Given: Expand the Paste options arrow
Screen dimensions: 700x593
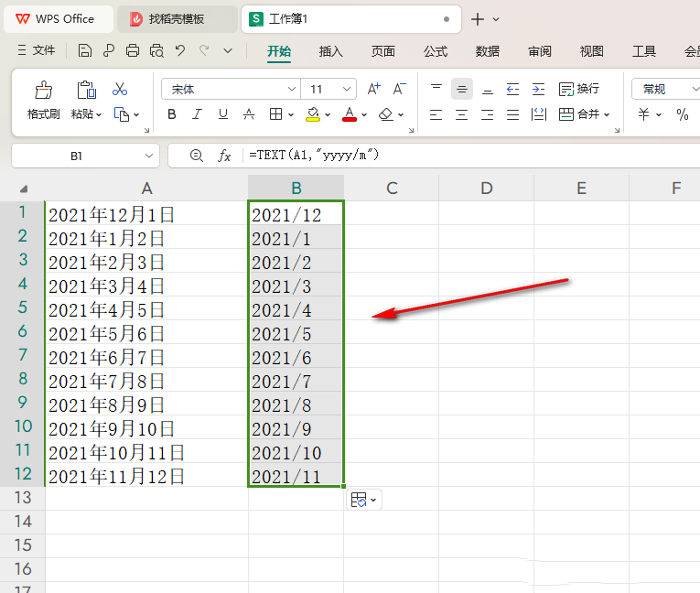Looking at the screenshot, I should point(99,115).
